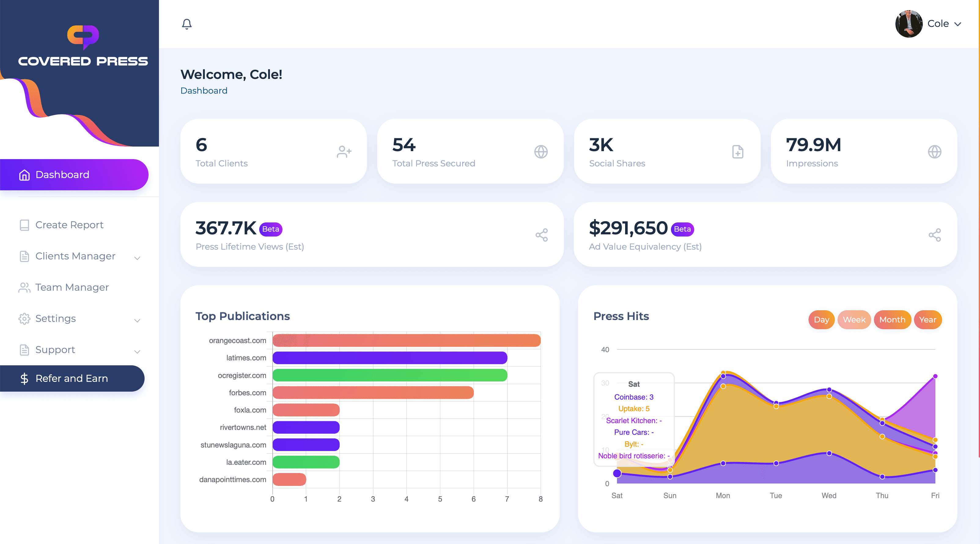Switch Press Hits chart to Week view

coord(854,320)
